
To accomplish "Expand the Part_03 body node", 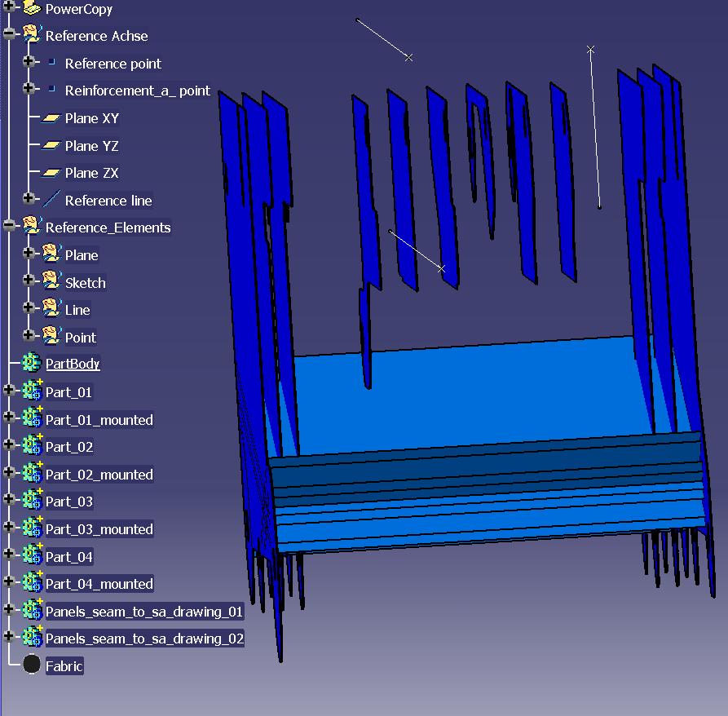I will (8, 499).
